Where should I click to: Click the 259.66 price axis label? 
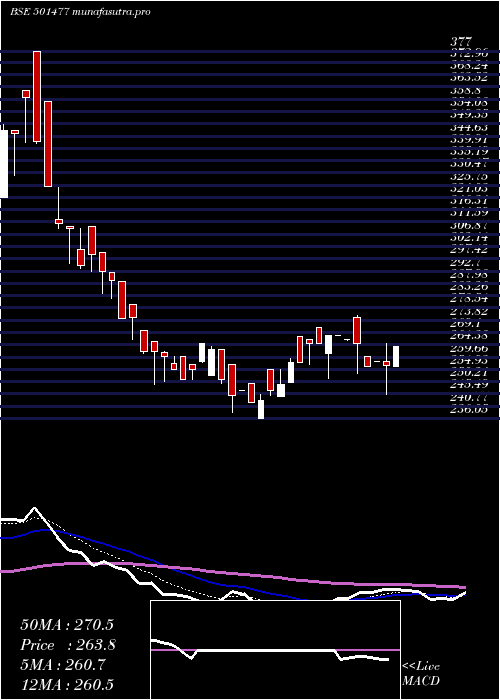click(468, 348)
